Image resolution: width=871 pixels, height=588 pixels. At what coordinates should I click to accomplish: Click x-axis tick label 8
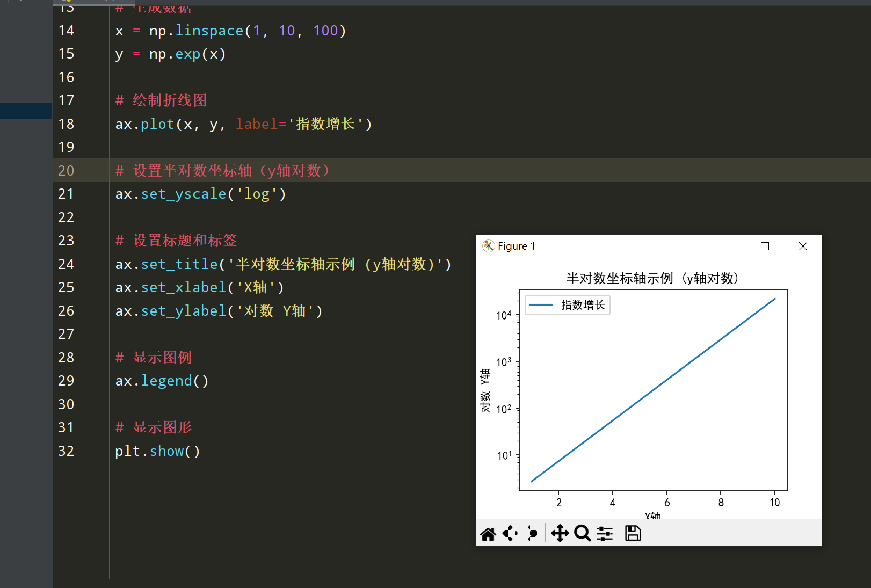[x=721, y=503]
